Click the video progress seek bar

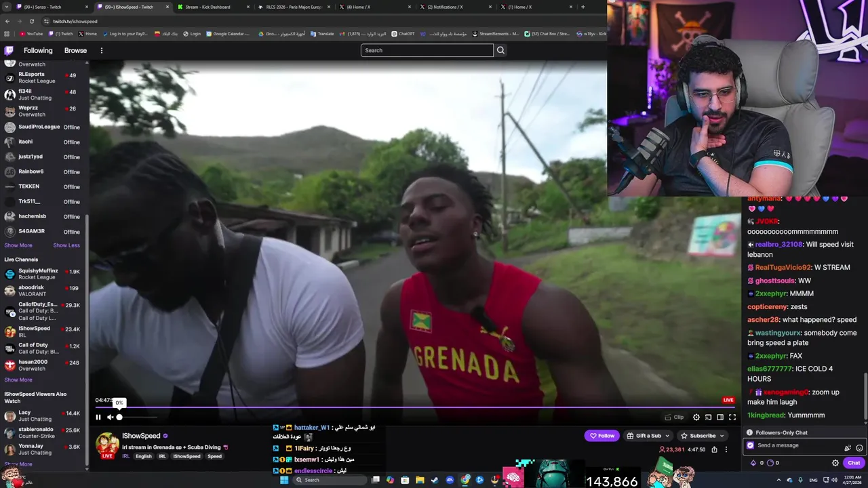414,408
